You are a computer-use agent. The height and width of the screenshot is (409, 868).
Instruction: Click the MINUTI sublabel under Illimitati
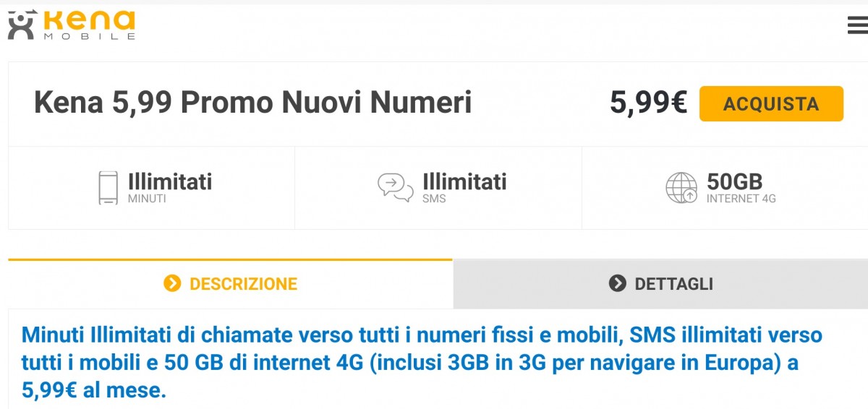coord(147,199)
